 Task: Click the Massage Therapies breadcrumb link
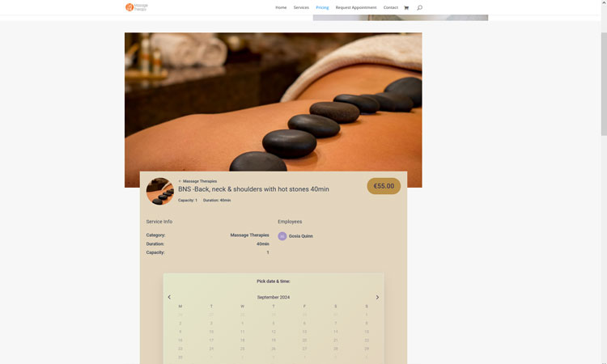coord(200,181)
